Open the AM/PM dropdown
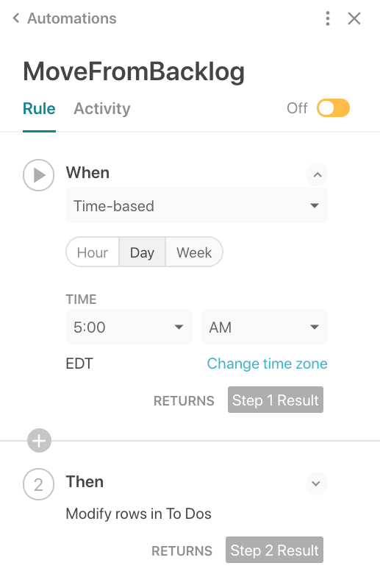The width and height of the screenshot is (380, 588). 265,327
